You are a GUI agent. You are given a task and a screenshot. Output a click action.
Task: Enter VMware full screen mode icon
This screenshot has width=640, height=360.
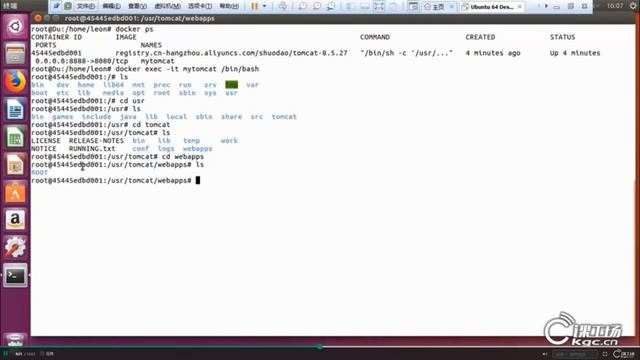(x=379, y=6)
